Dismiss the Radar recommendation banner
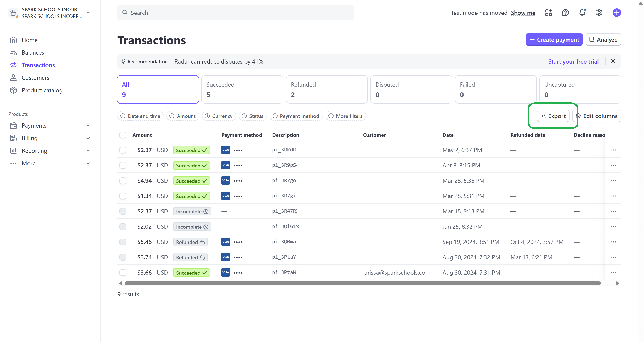The image size is (644, 342). click(613, 61)
